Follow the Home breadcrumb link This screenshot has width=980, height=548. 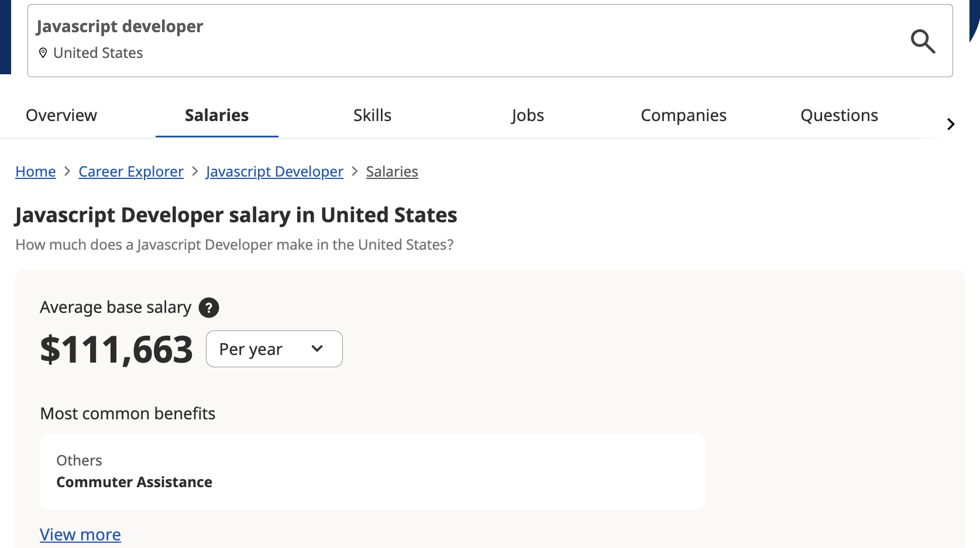click(36, 172)
